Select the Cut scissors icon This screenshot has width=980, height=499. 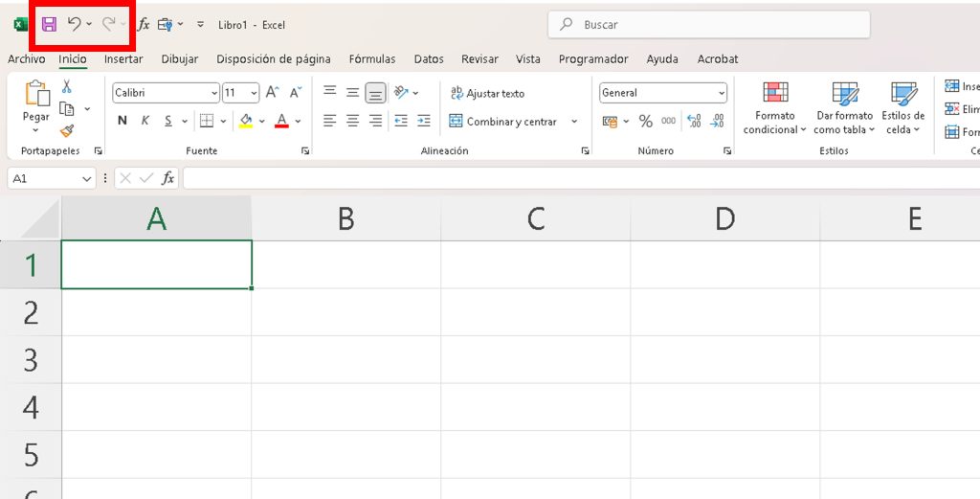(x=67, y=86)
